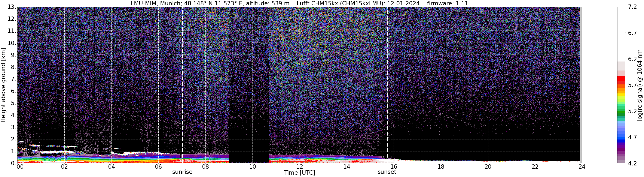Click the y-axis tick label '3.'
Screen dimensions: 644x177
point(13,127)
